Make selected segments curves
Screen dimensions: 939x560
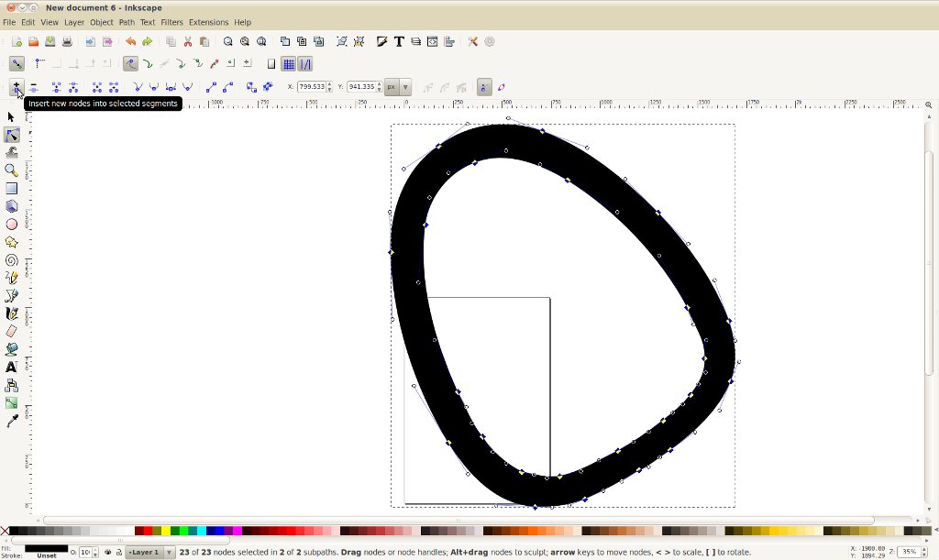227,87
